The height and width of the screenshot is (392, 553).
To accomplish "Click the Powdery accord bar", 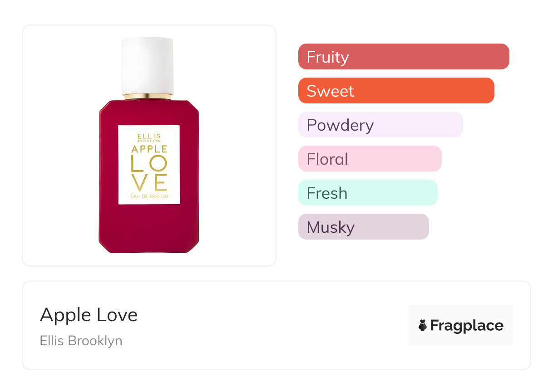I will [x=380, y=125].
